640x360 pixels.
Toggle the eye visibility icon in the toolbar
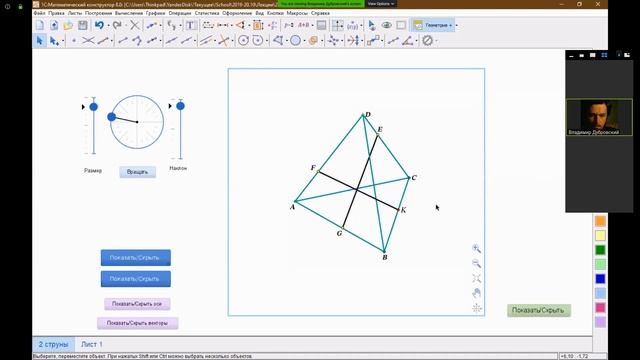pyautogui.click(x=387, y=25)
